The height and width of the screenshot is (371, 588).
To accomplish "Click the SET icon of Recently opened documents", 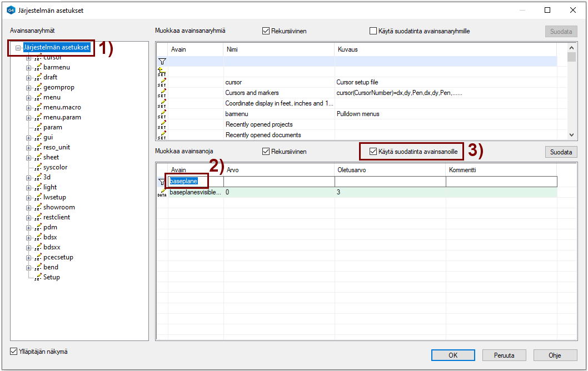I will pos(162,135).
